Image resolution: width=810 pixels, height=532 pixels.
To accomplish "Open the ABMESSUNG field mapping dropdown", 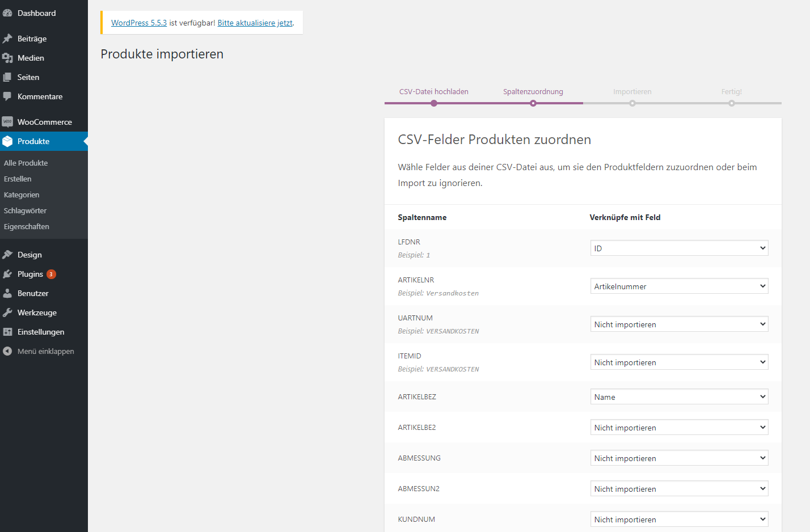I will click(x=679, y=458).
